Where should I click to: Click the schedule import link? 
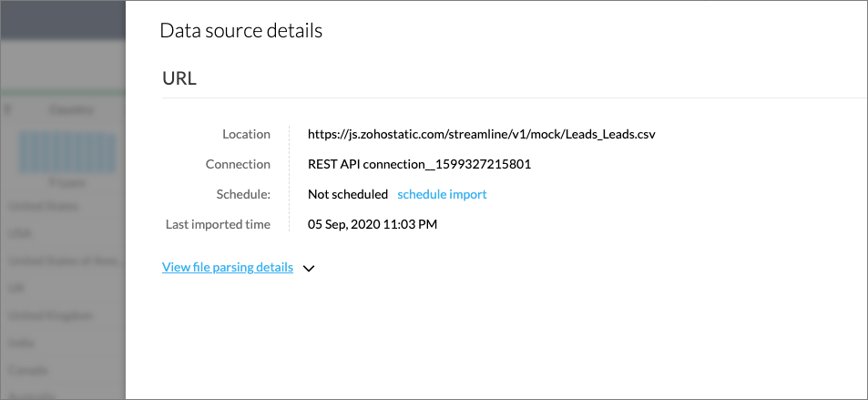[442, 194]
